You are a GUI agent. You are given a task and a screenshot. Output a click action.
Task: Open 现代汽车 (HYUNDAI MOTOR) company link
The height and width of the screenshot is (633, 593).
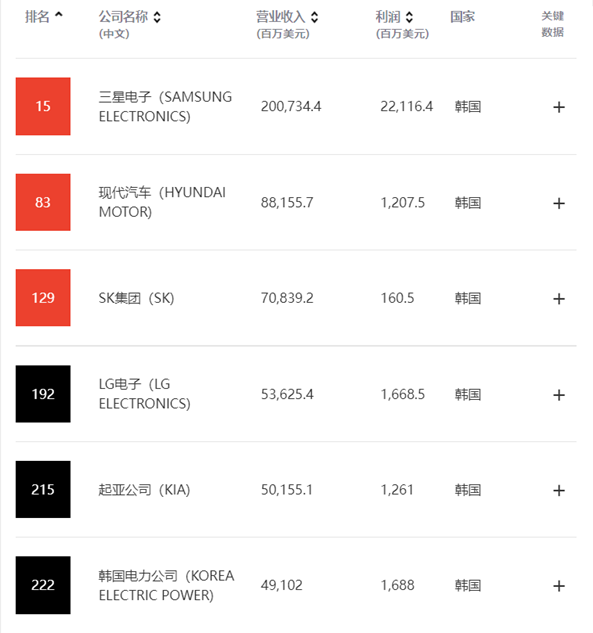coord(162,202)
